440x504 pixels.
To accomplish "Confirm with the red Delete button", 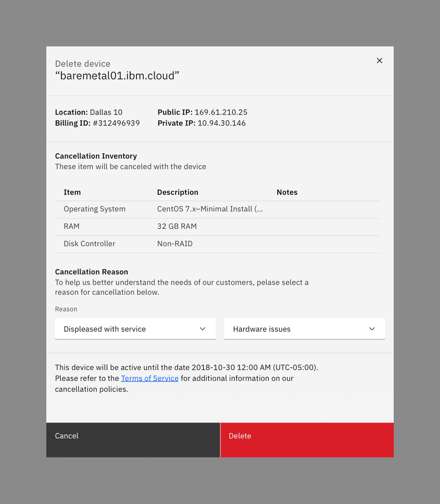I will (x=307, y=439).
